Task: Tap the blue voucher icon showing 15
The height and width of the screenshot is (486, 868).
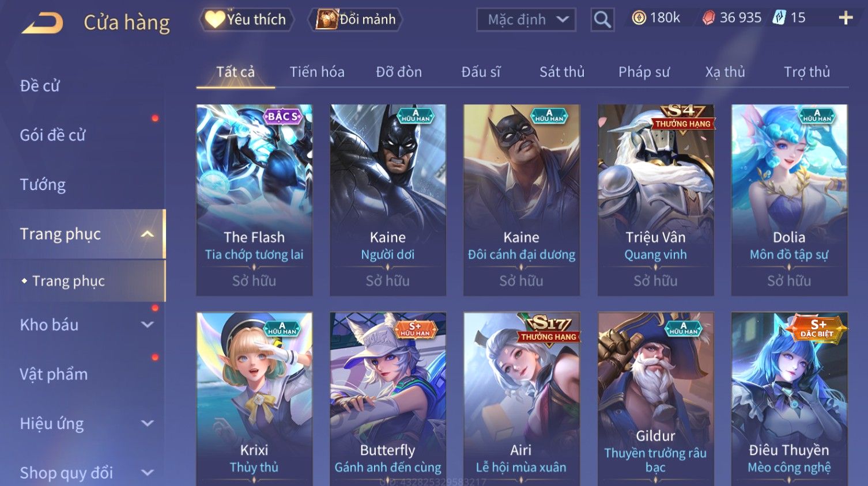Action: 779,18
